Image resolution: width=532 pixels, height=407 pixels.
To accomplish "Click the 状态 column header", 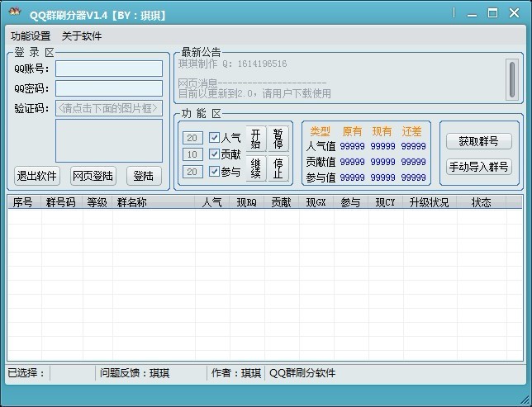I will [481, 202].
